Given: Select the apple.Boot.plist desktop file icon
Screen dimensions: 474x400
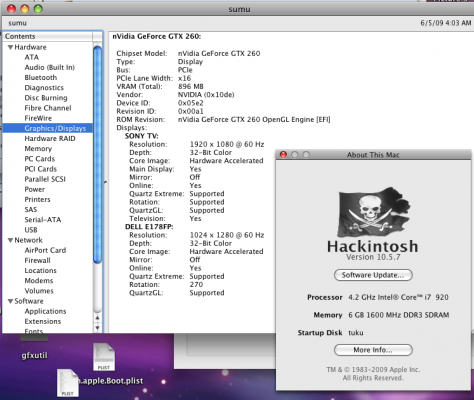Looking at the screenshot, I should pos(68,383).
